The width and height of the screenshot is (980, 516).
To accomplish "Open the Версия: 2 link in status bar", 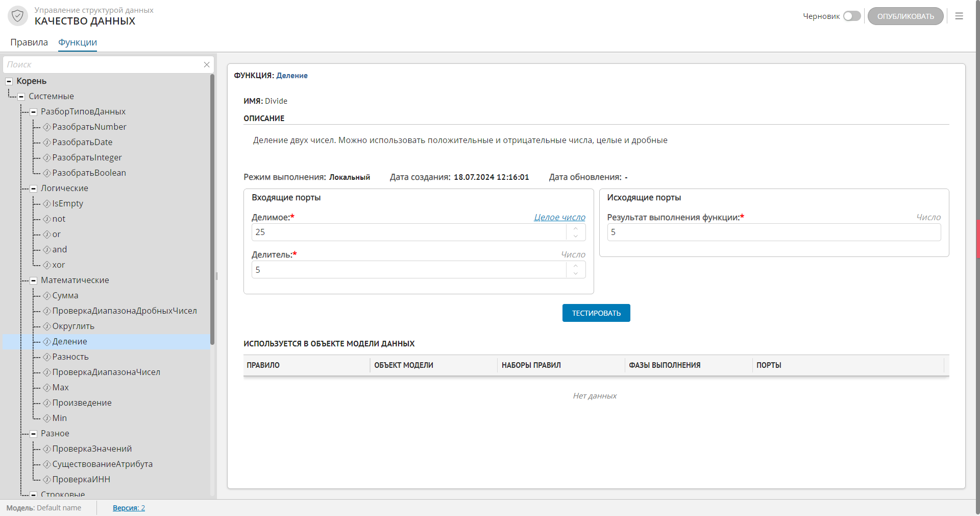I will pyautogui.click(x=129, y=508).
